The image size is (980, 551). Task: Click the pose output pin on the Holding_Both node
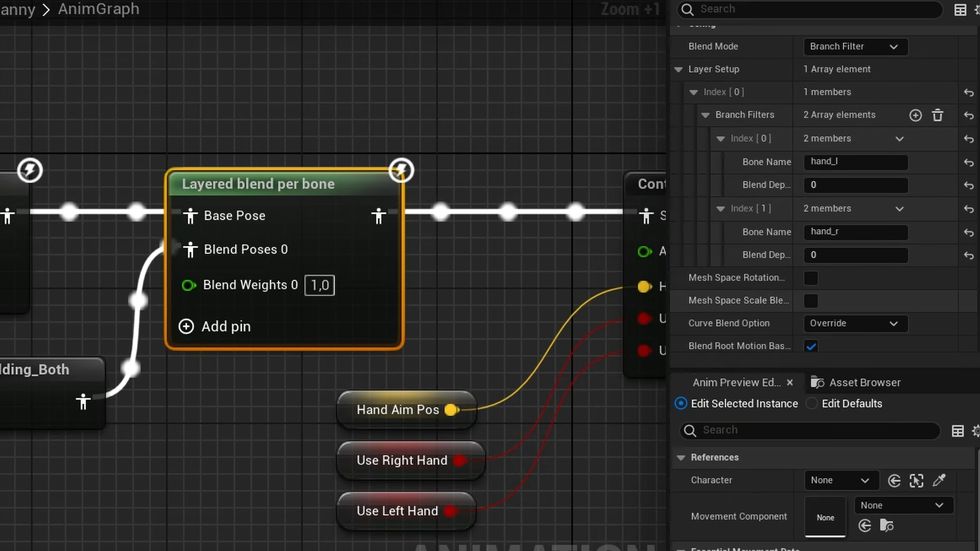[x=82, y=401]
